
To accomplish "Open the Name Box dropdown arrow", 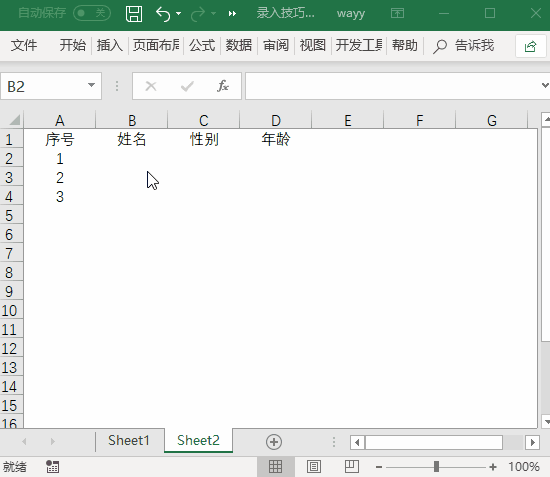I will tap(92, 85).
